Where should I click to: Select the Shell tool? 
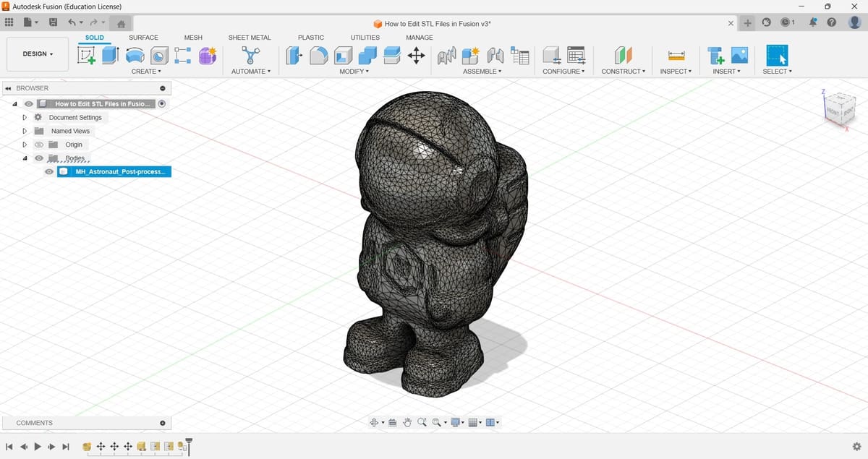point(343,55)
